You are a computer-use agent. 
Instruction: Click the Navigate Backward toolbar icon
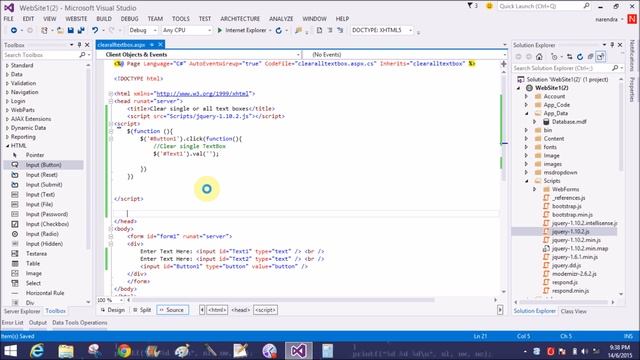click(x=14, y=30)
